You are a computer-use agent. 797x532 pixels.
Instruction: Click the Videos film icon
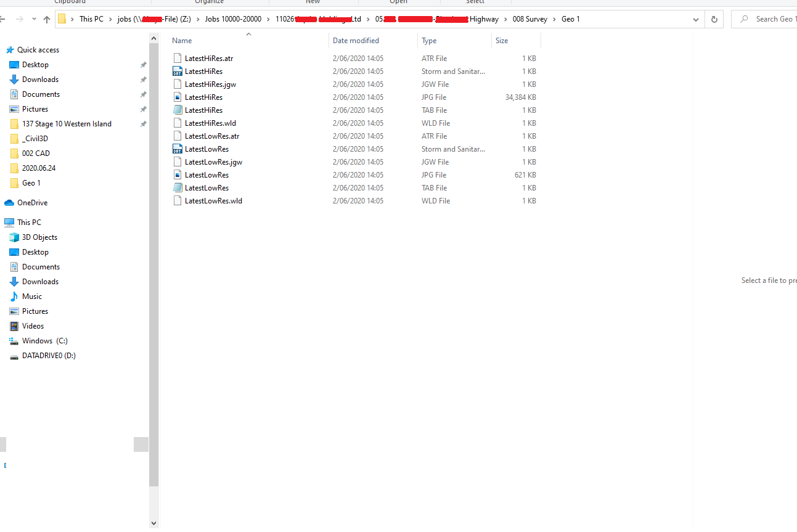point(14,326)
